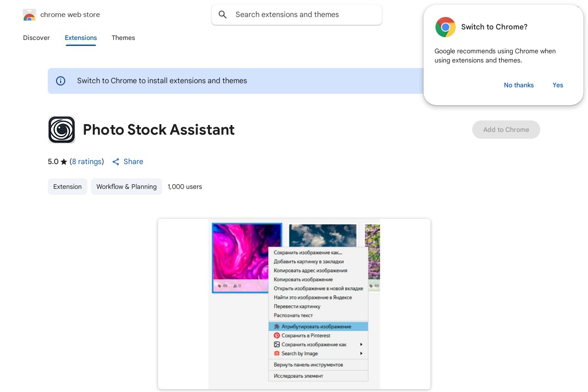Switch to the Extensions tab
Viewport: 588px width, 392px height.
[81, 38]
